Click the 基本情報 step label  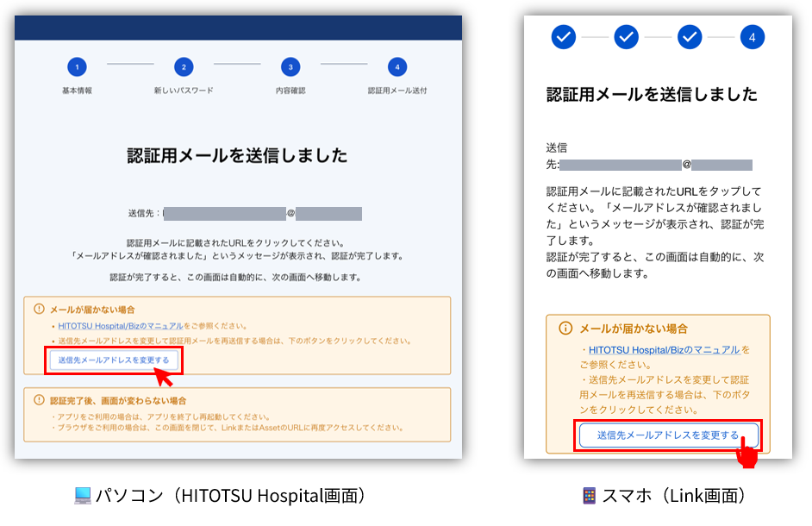78,91
